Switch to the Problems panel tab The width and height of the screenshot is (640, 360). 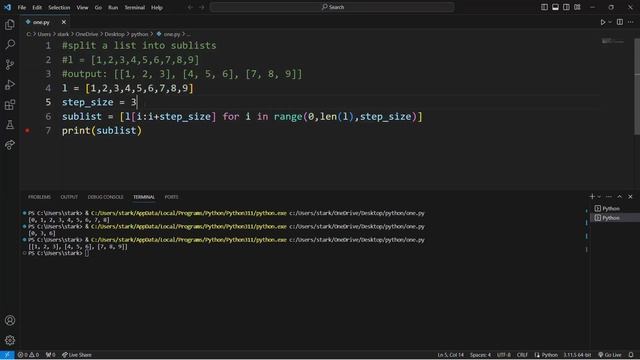pyautogui.click(x=39, y=197)
